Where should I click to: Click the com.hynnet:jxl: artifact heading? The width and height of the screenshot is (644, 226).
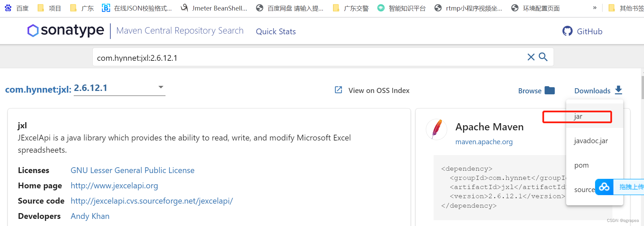click(38, 90)
